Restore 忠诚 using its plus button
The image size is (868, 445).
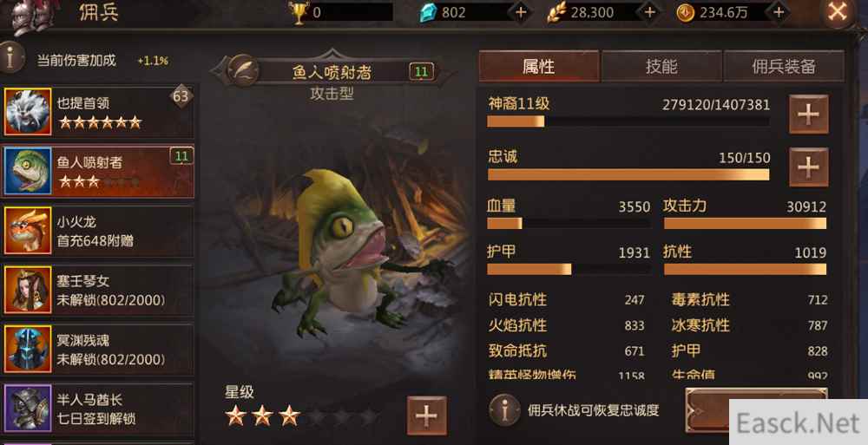(x=808, y=167)
